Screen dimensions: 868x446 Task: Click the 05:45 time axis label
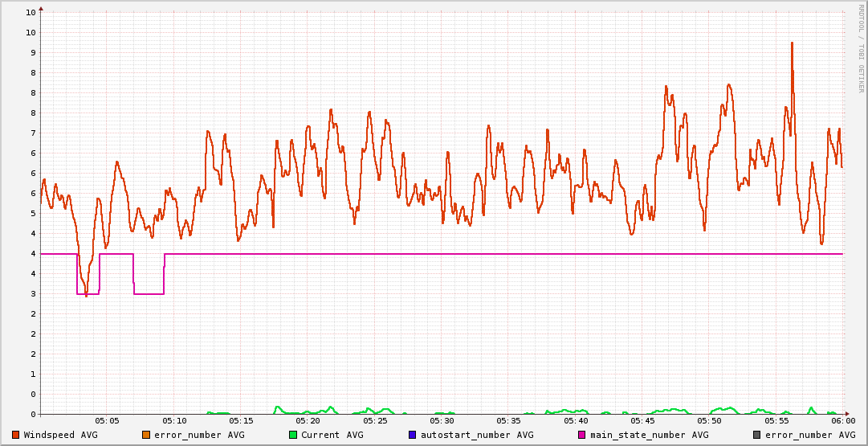[x=643, y=420]
